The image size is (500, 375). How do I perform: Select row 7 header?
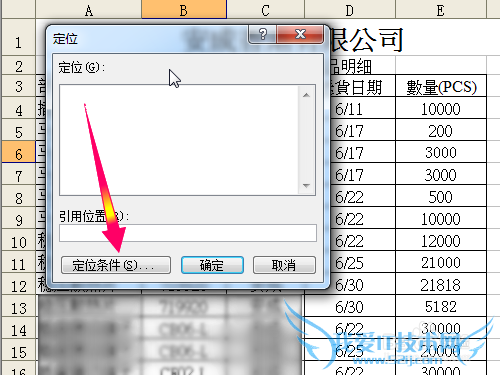click(x=19, y=174)
